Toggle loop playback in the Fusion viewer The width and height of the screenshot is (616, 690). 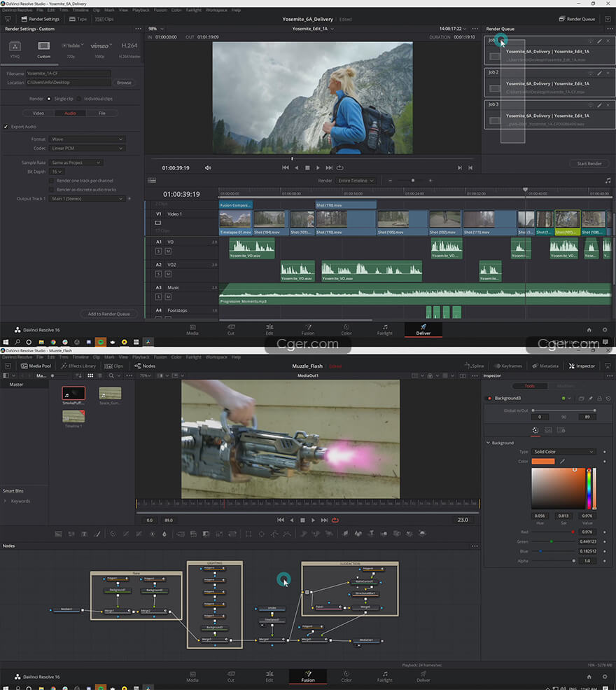(335, 520)
